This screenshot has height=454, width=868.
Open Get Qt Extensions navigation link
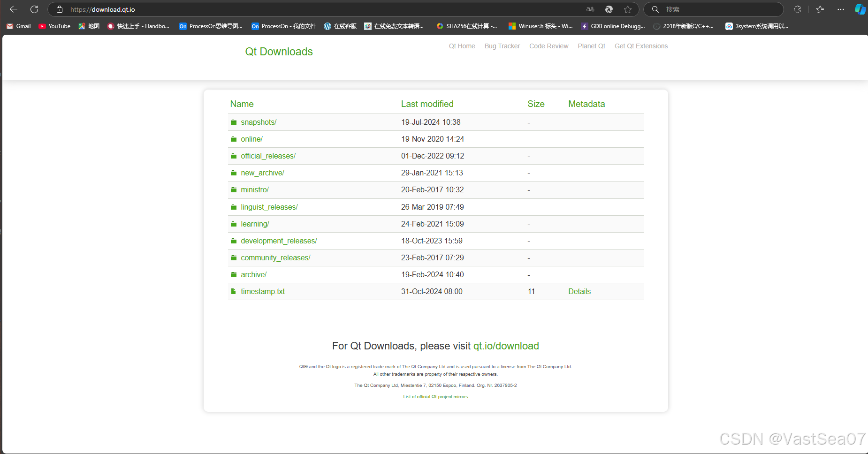pyautogui.click(x=641, y=46)
